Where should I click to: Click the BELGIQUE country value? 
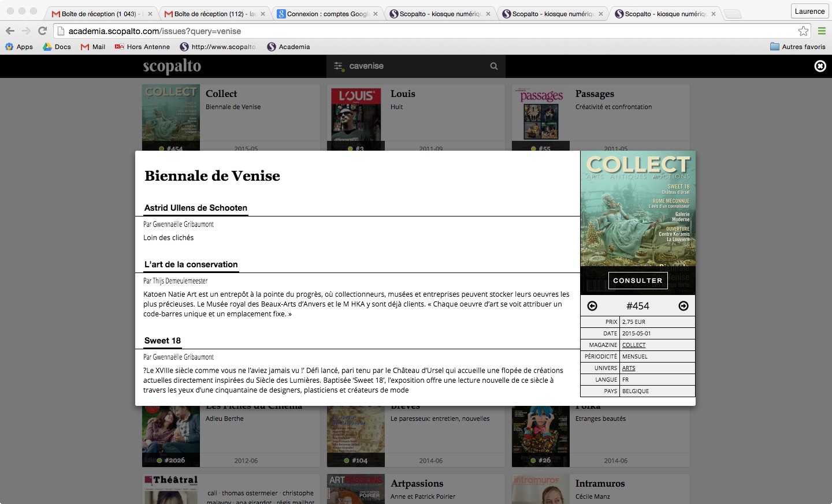[x=636, y=391]
